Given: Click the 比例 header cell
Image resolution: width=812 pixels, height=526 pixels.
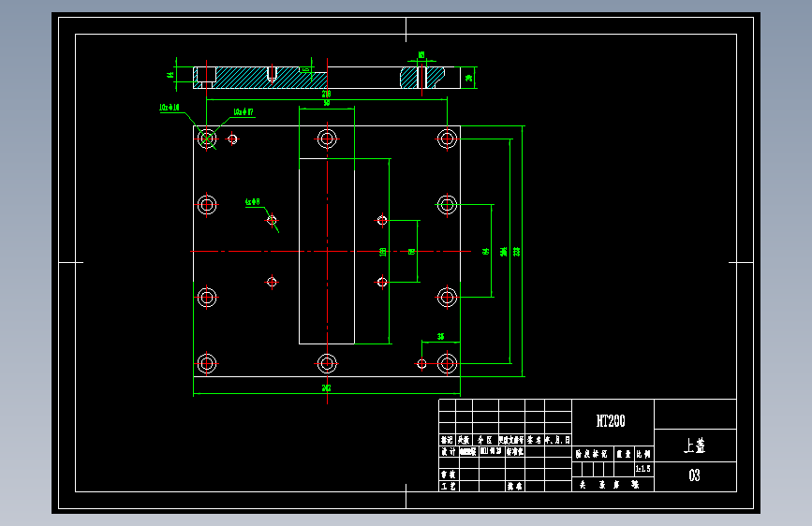Looking at the screenshot, I should point(643,454).
